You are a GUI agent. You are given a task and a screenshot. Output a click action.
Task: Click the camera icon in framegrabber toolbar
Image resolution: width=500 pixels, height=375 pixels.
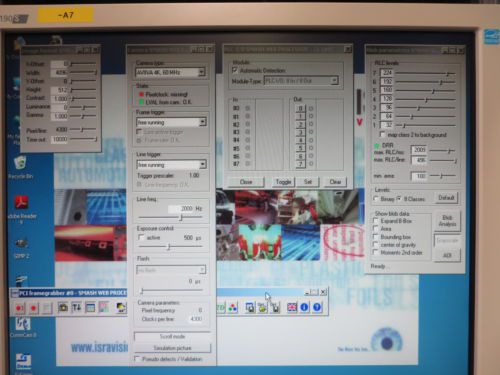[63, 307]
